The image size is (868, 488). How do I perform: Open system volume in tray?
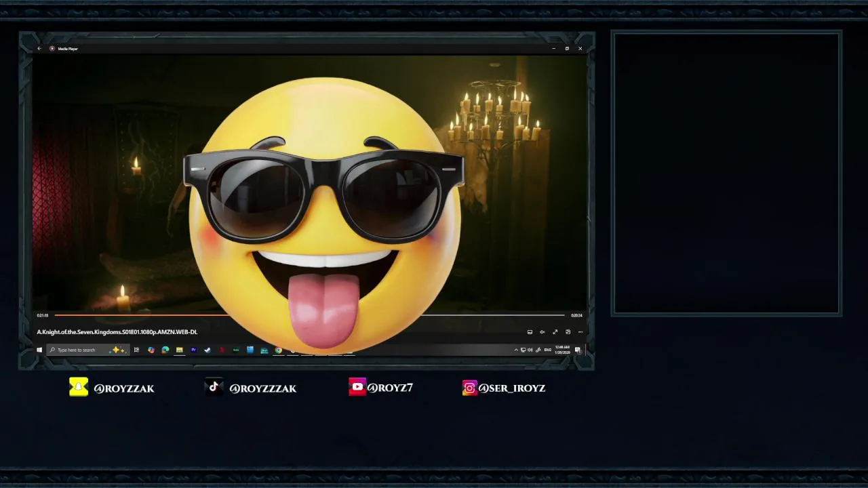[530, 350]
